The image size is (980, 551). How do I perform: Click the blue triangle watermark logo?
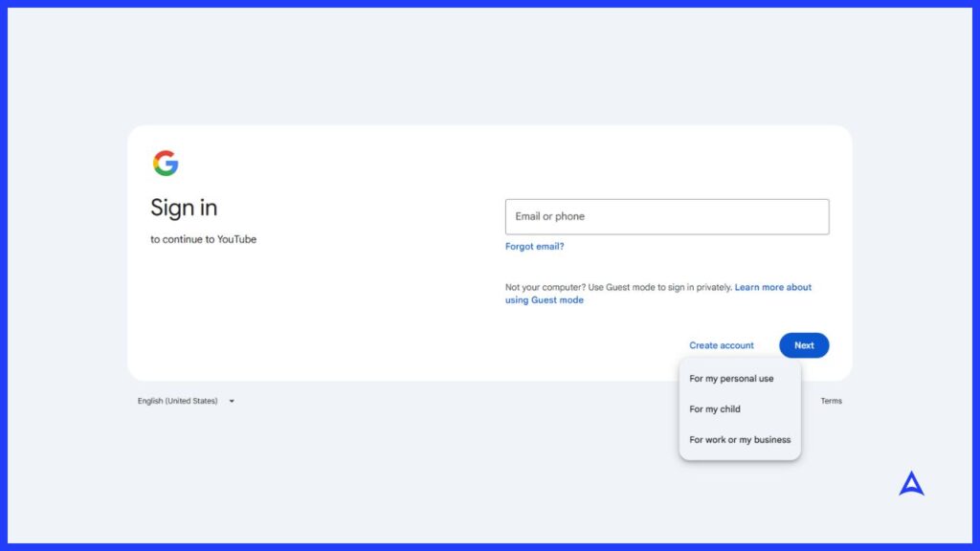tap(911, 484)
